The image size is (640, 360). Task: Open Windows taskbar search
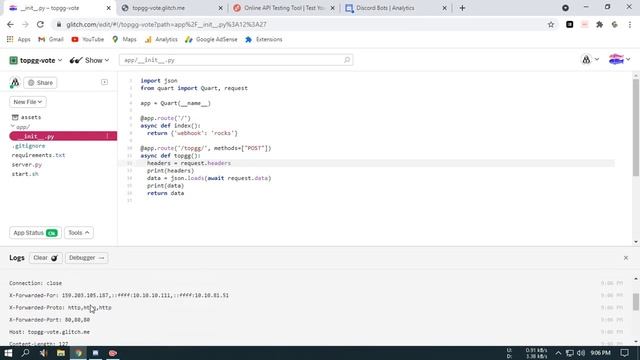[x=25, y=353]
